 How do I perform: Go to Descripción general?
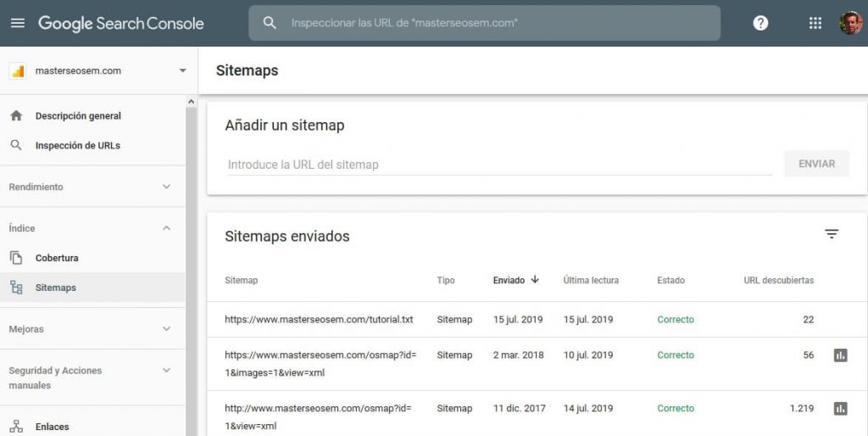point(78,116)
